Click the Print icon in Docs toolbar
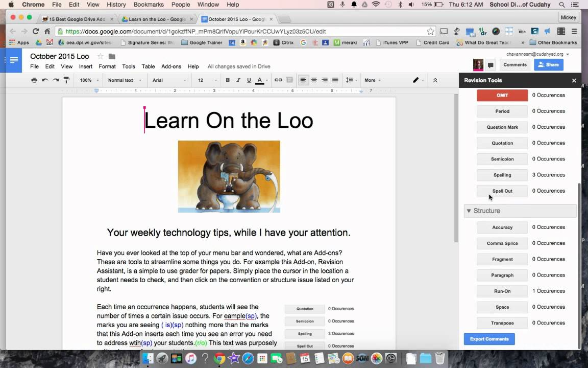The width and height of the screenshot is (588, 368). pos(34,80)
